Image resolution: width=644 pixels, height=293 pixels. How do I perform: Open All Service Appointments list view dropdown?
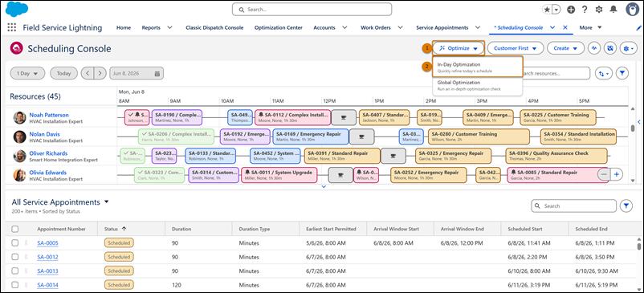[107, 202]
